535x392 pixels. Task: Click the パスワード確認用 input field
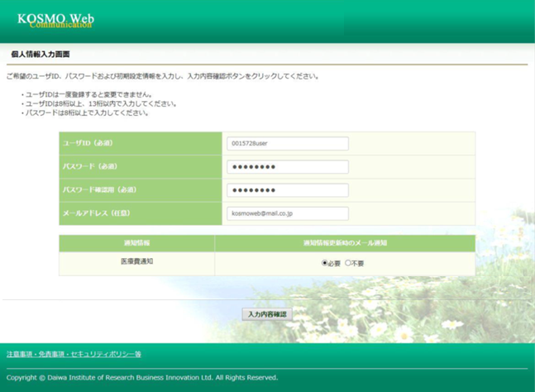click(x=287, y=190)
